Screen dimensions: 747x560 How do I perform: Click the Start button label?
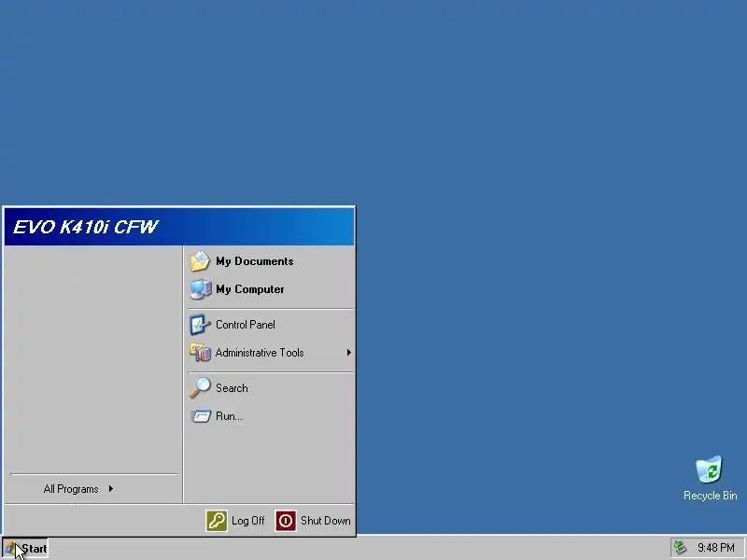pos(35,549)
